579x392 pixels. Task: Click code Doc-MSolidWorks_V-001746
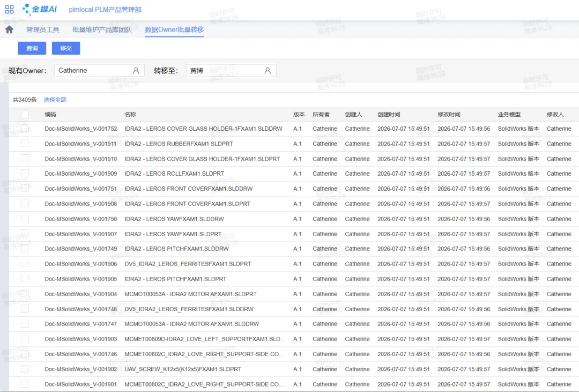pos(81,354)
